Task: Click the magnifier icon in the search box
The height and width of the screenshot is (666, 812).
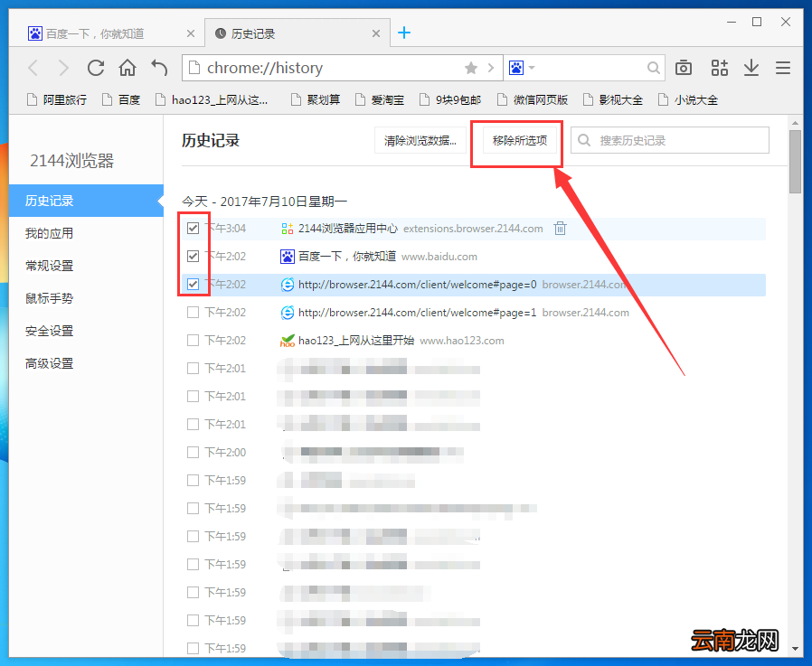Action: (x=654, y=68)
